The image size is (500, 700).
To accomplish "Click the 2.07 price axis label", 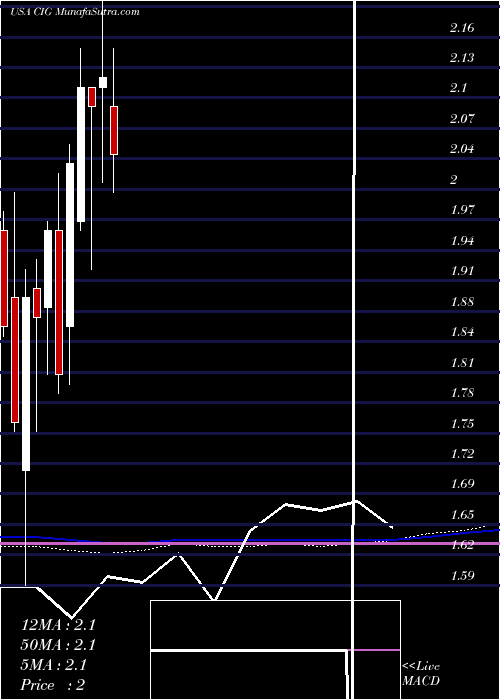I will point(462,119).
